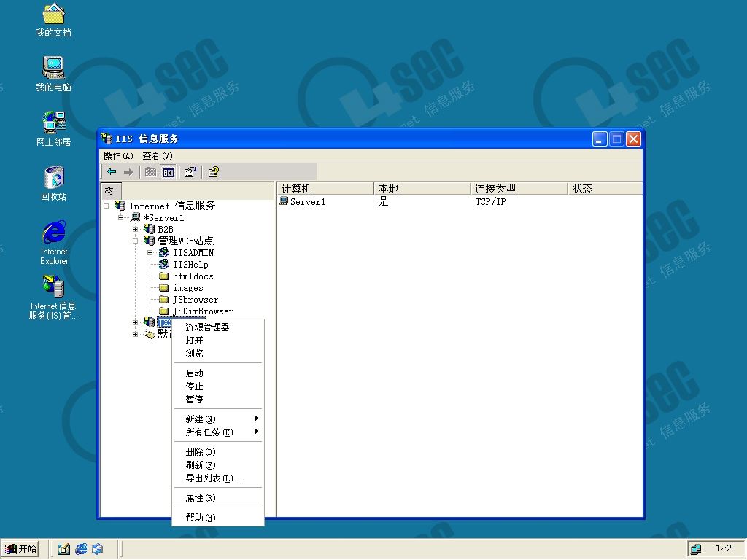This screenshot has width=747, height=560.
Task: Click the 本地 column header
Action: click(422, 189)
